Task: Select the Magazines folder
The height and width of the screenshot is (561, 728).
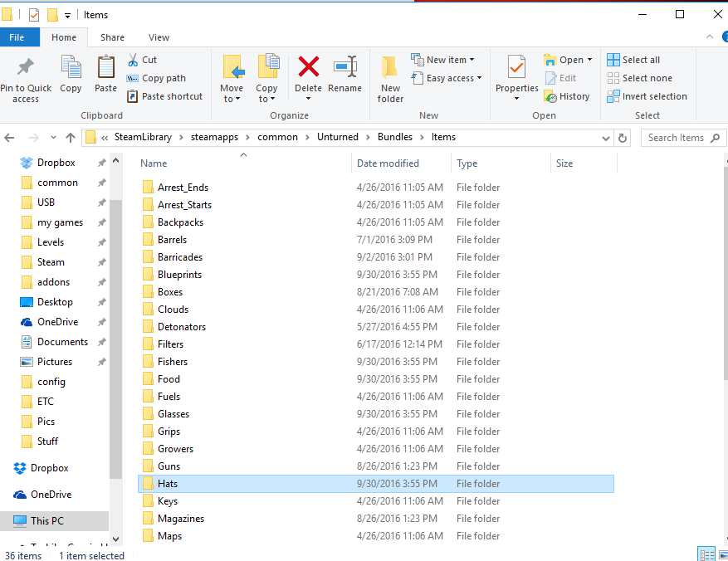Action: pyautogui.click(x=376, y=519)
